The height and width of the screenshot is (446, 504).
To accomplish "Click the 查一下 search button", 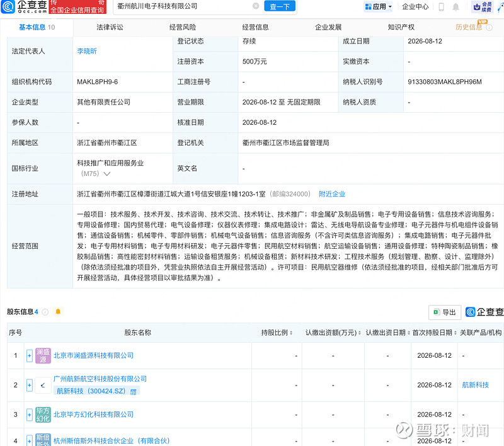I will tap(280, 6).
